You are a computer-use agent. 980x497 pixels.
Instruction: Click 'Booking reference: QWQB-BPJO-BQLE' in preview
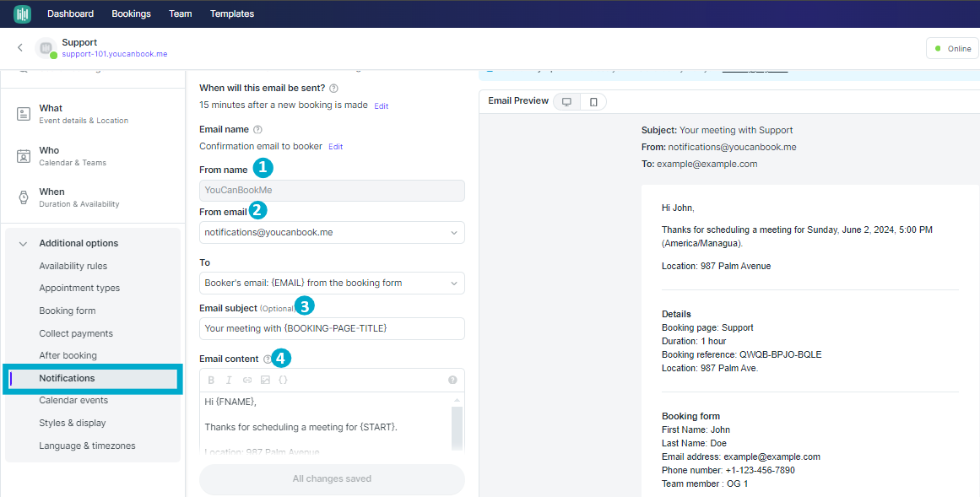[741, 354]
